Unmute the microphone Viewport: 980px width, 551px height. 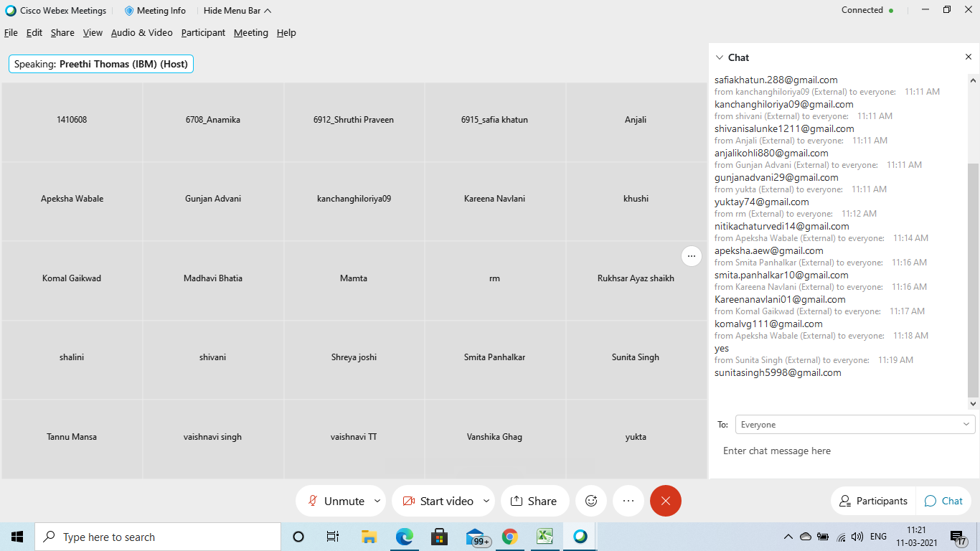(336, 501)
